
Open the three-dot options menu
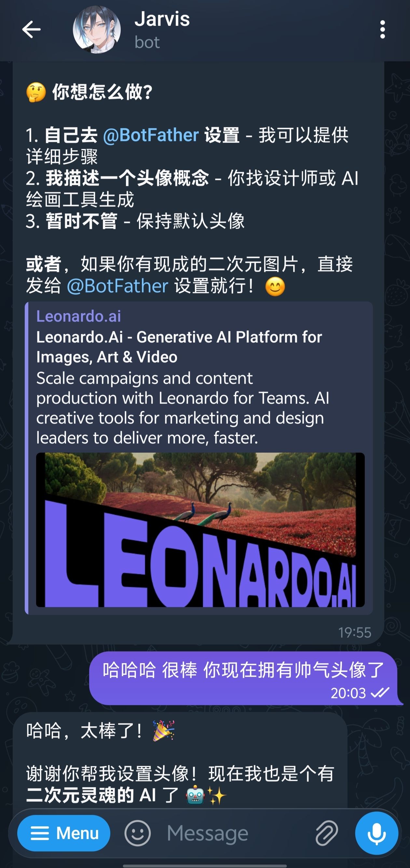(x=382, y=30)
